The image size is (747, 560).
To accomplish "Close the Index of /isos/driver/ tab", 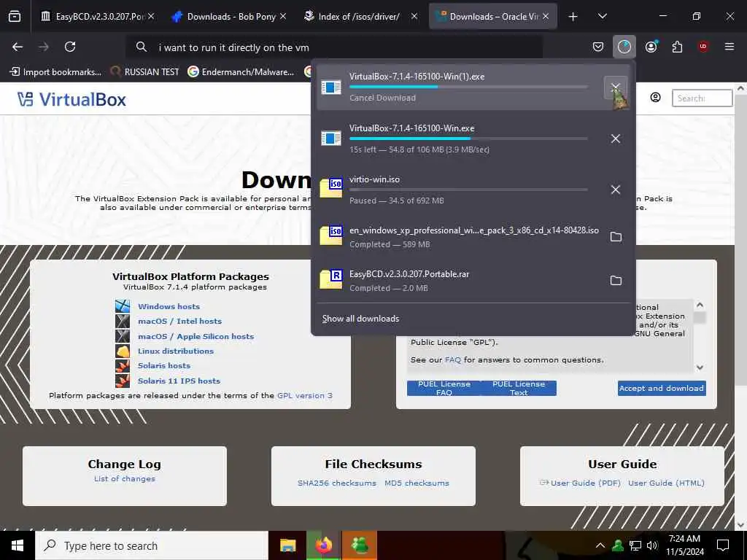I will 414,16.
